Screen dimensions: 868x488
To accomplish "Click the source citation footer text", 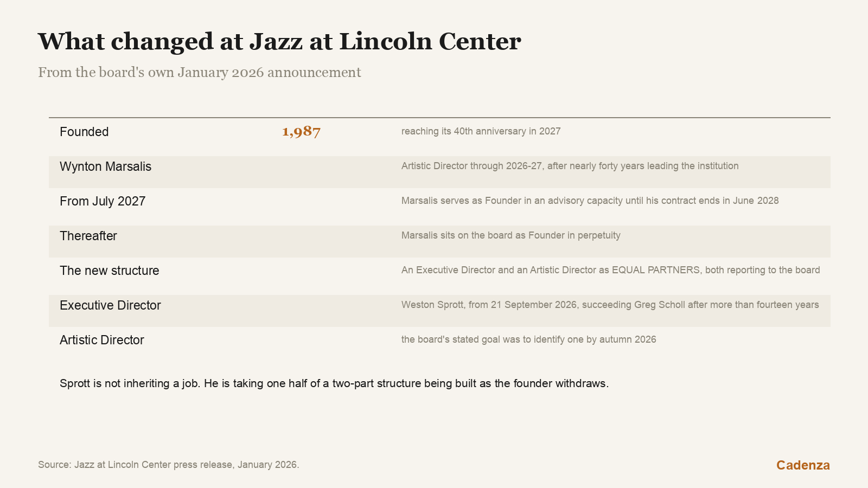I will point(168,465).
